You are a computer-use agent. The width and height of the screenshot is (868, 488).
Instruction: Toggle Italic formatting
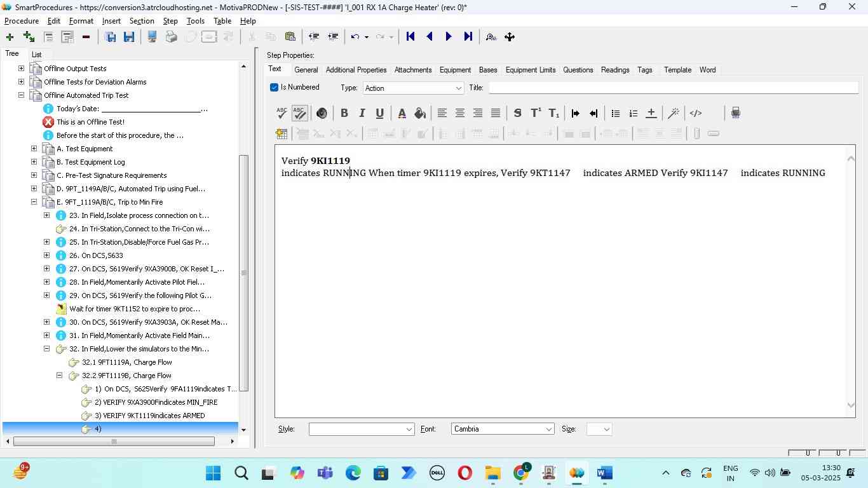pyautogui.click(x=362, y=113)
